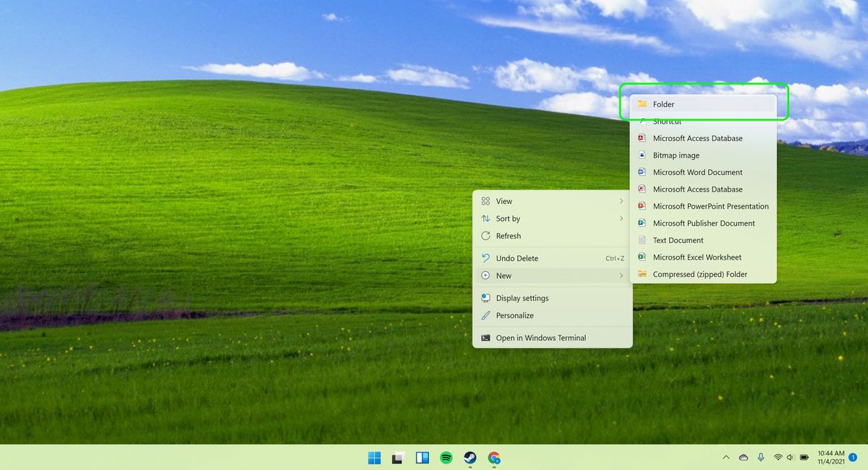Select Folder from the New submenu

coord(664,104)
